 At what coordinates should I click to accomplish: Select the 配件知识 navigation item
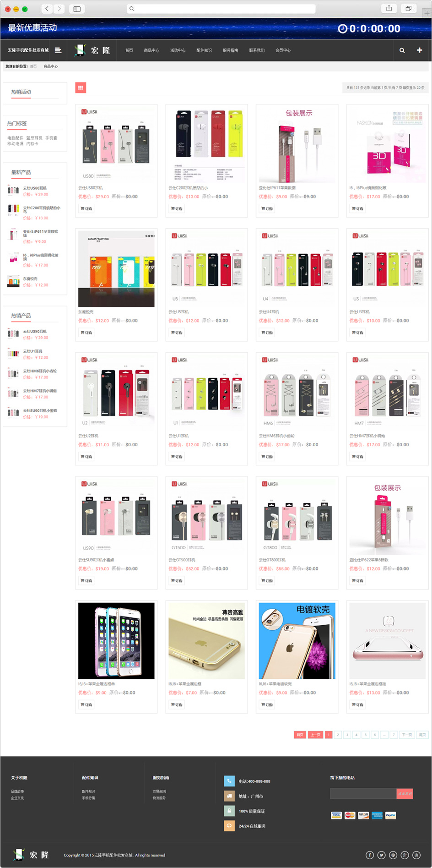204,50
